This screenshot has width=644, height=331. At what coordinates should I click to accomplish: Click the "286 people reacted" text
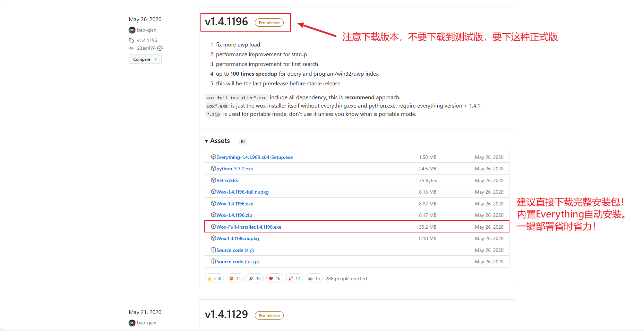point(346,279)
